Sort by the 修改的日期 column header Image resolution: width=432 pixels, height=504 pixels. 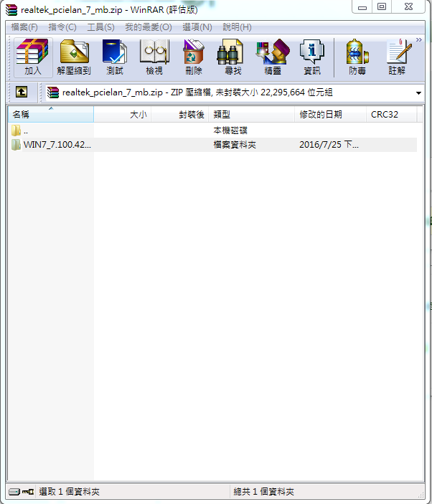coord(330,115)
